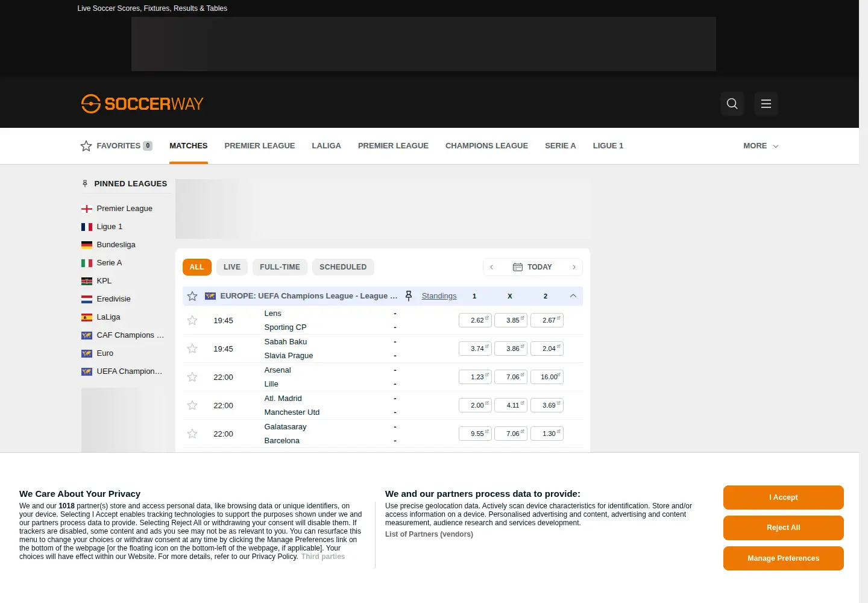Click away odds 2.67 for Sporting CP

click(x=547, y=320)
